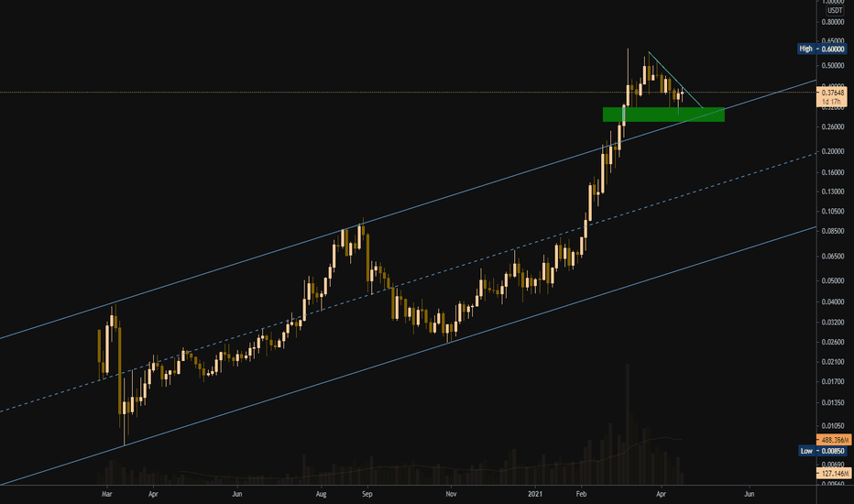Click the 0.04000 price axis value
Viewport: 854px width, 504px height.
pyautogui.click(x=833, y=301)
